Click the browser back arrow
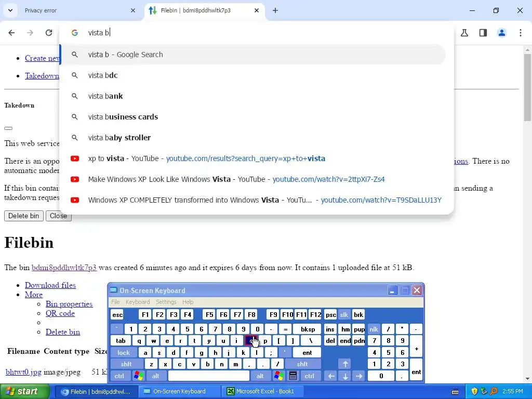532x399 pixels. click(11, 33)
